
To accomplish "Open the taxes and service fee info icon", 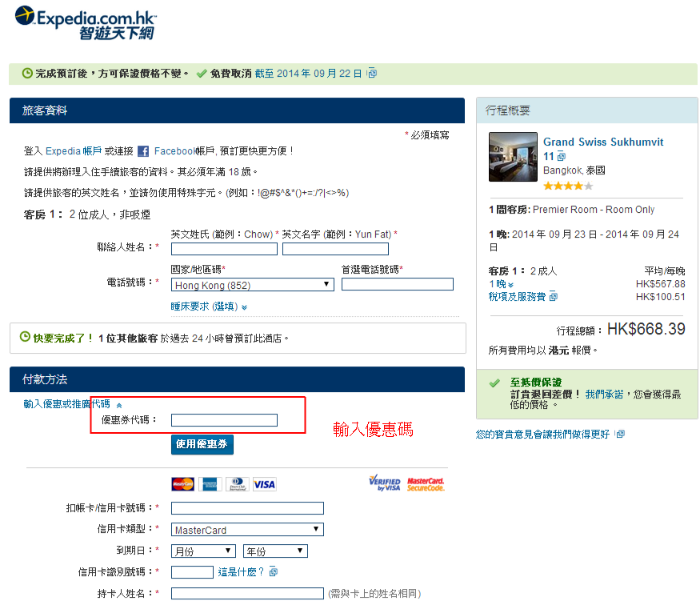I will (553, 297).
